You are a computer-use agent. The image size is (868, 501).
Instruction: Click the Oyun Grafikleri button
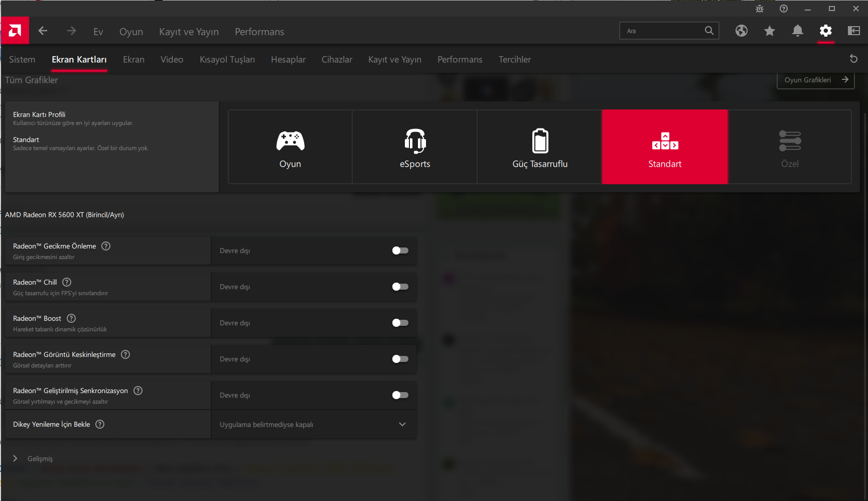tap(816, 80)
